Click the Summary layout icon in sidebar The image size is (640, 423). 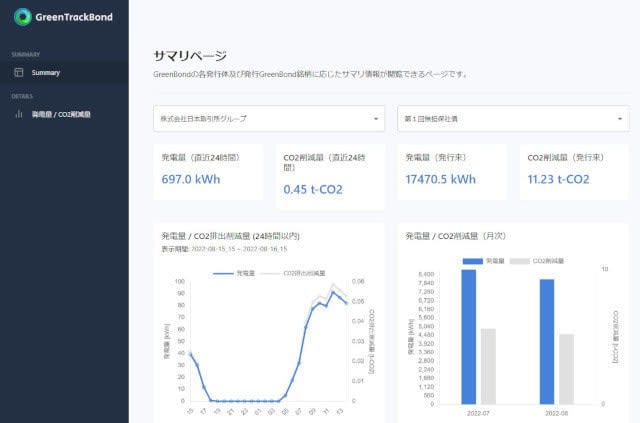(18, 73)
